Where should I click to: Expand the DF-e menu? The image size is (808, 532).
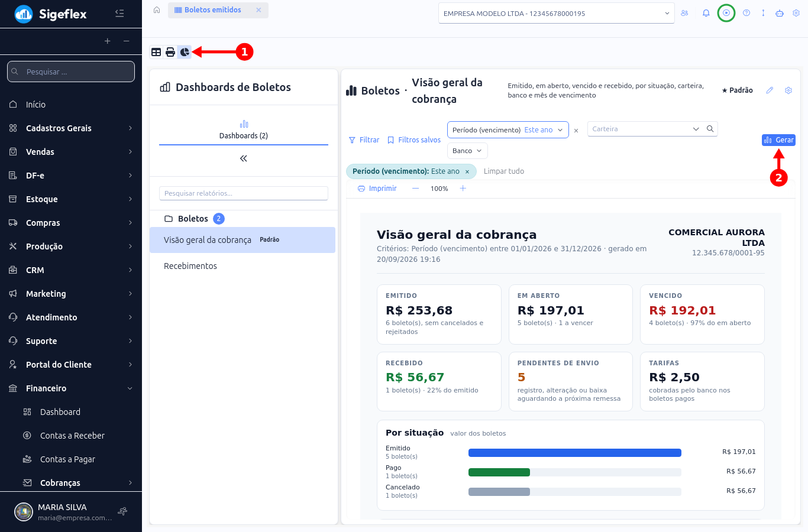pos(71,176)
